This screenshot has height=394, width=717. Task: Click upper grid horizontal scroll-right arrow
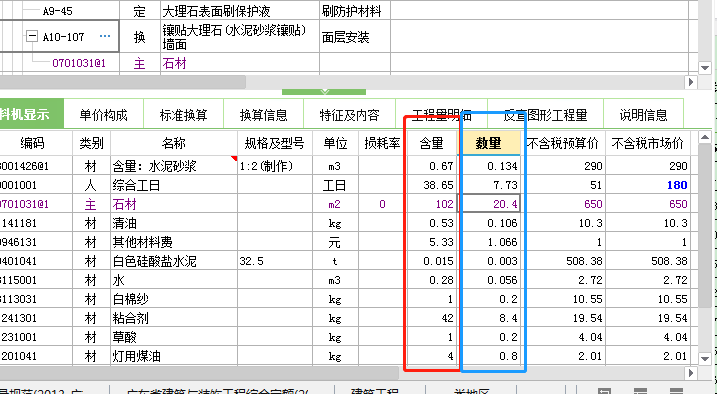click(x=690, y=82)
